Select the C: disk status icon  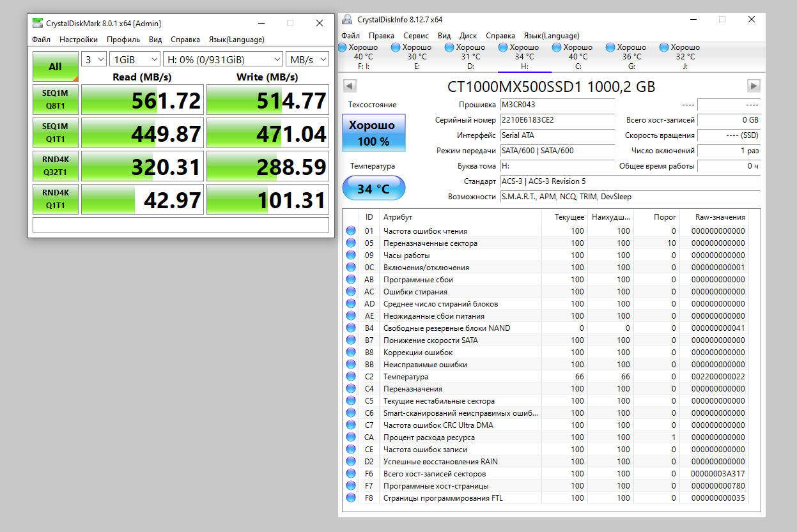coord(556,48)
